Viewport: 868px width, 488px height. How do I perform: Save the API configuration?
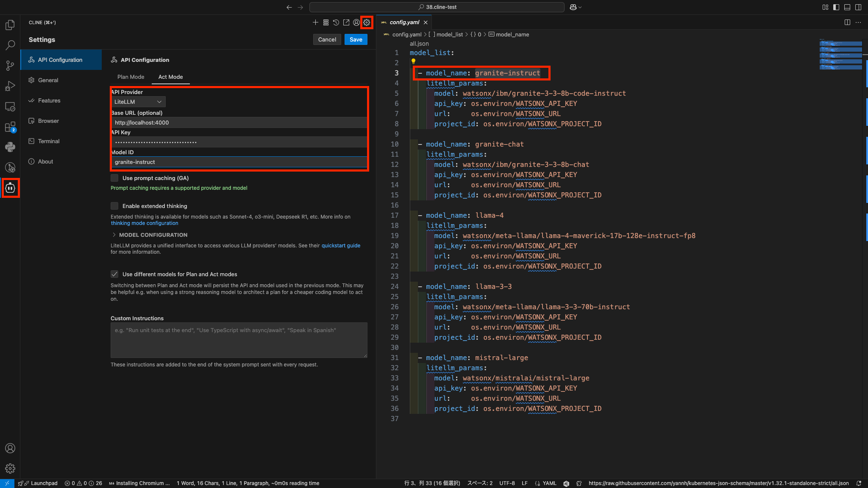(356, 39)
